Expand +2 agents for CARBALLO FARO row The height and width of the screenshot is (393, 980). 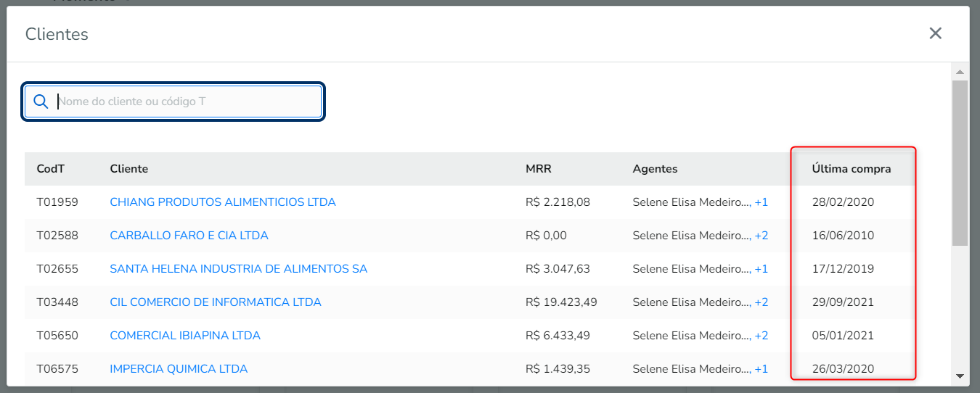[x=761, y=236]
